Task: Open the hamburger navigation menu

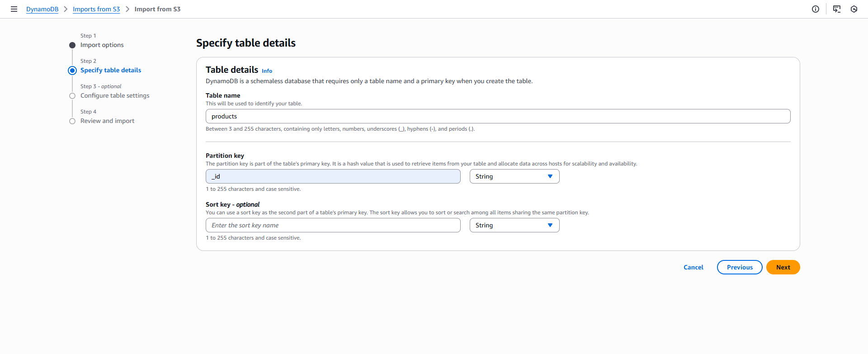Action: (x=14, y=9)
